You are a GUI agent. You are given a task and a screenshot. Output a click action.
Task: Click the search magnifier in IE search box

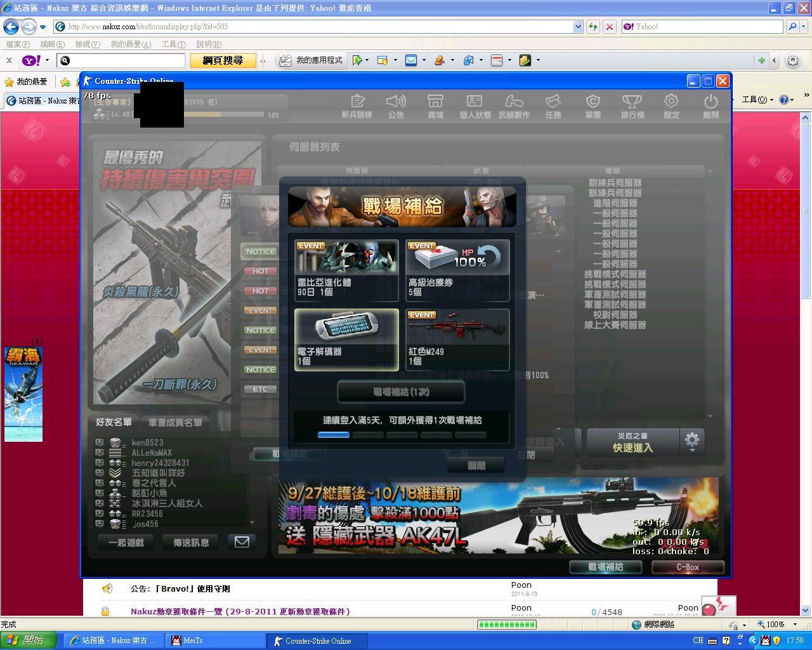pyautogui.click(x=792, y=27)
